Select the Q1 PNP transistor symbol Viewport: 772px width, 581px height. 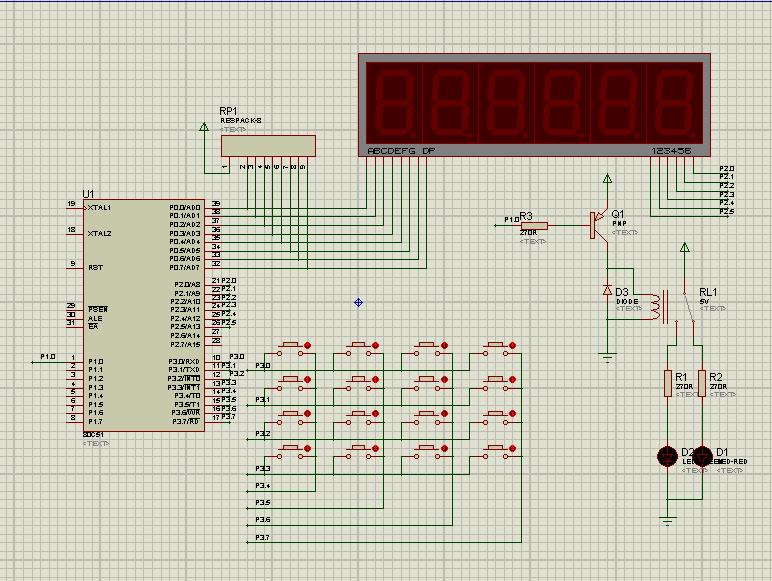pos(598,226)
